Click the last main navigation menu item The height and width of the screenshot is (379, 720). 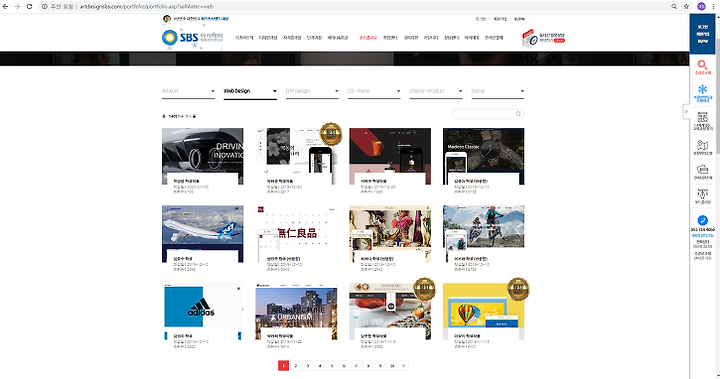click(494, 38)
